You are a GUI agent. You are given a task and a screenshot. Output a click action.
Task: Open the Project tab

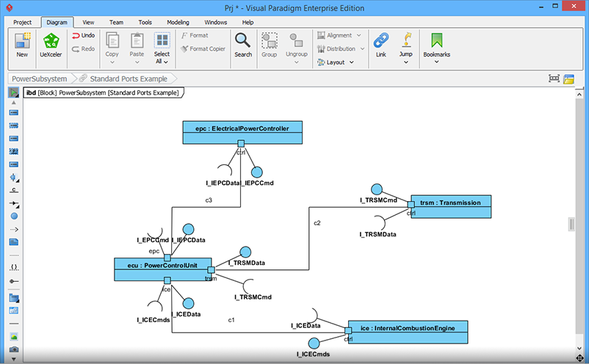(x=22, y=23)
